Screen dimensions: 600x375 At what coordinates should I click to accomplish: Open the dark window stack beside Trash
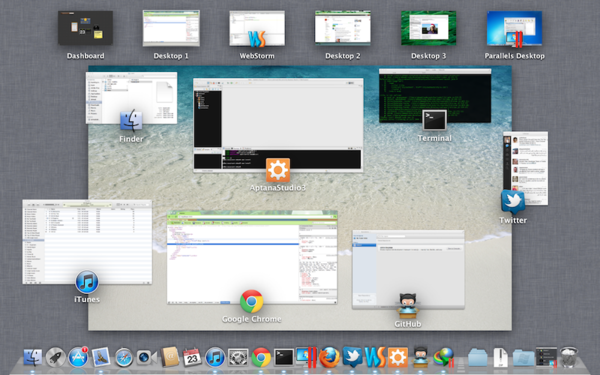click(x=546, y=357)
